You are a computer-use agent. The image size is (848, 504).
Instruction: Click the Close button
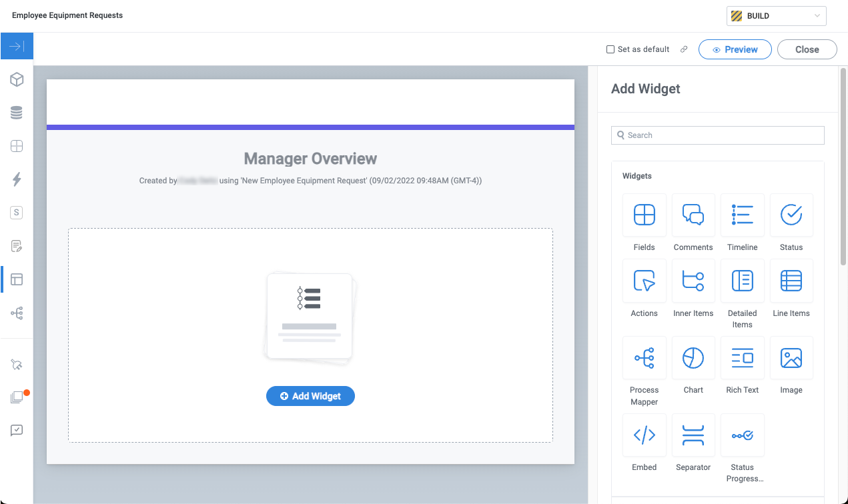click(807, 49)
